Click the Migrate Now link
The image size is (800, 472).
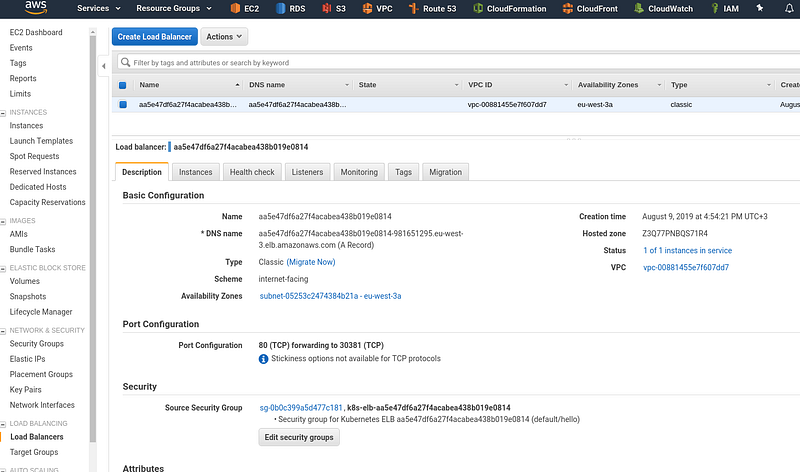point(311,262)
